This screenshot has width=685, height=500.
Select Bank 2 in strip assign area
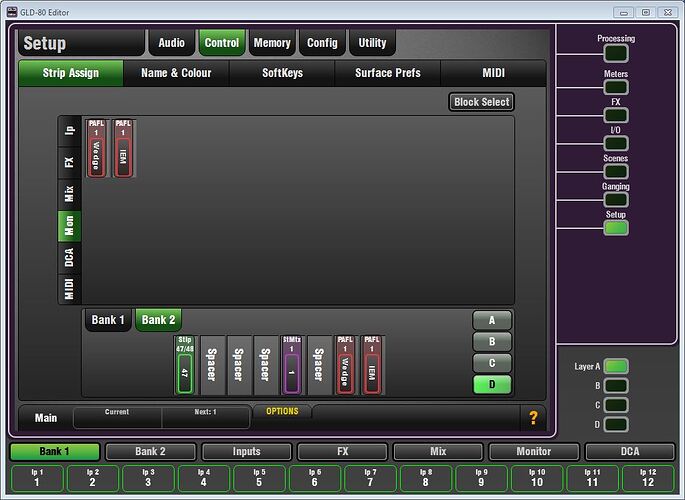(158, 320)
